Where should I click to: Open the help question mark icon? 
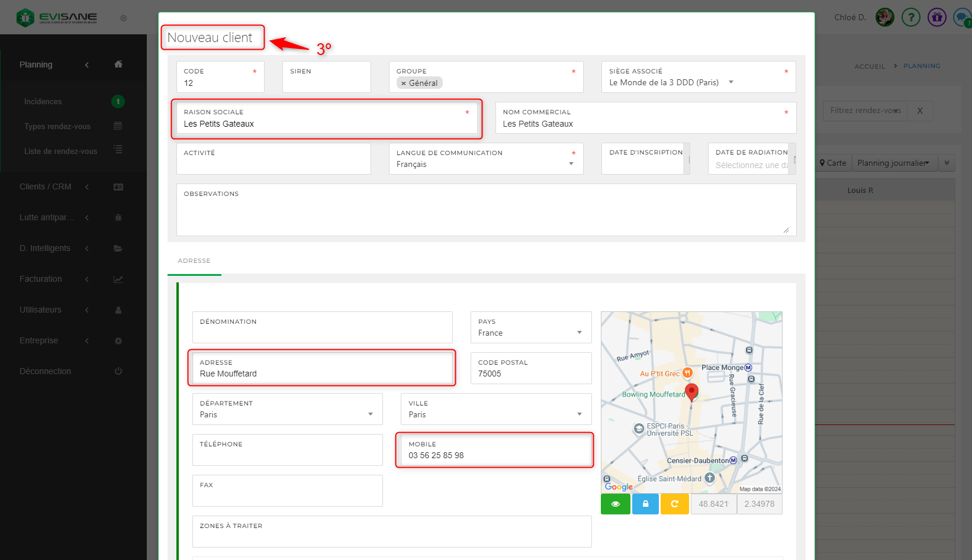pos(910,17)
